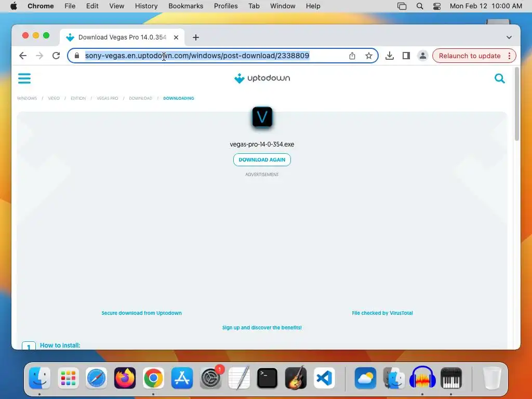Open Spotlight search in menu bar
Viewport: 532px width, 399px height.
pos(420,6)
